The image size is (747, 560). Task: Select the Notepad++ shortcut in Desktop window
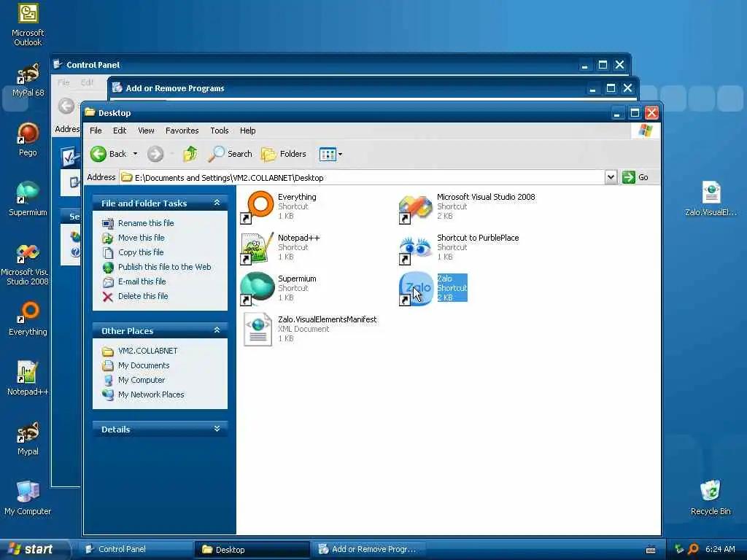click(x=281, y=248)
